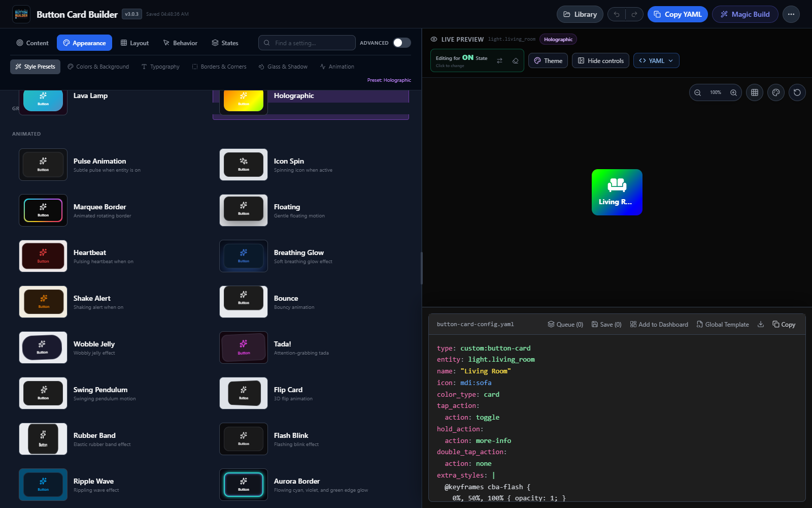Go to the States tab

click(225, 43)
